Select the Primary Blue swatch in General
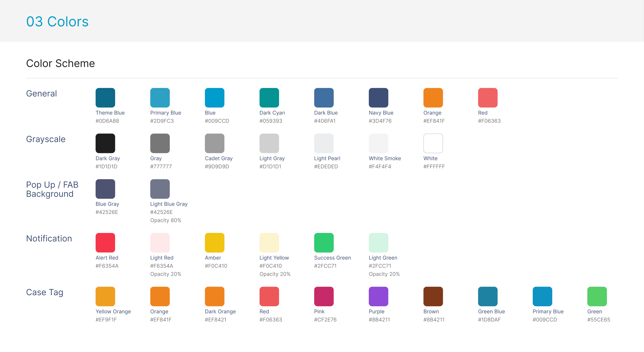Image resolution: width=644 pixels, height=352 pixels. coord(160,98)
